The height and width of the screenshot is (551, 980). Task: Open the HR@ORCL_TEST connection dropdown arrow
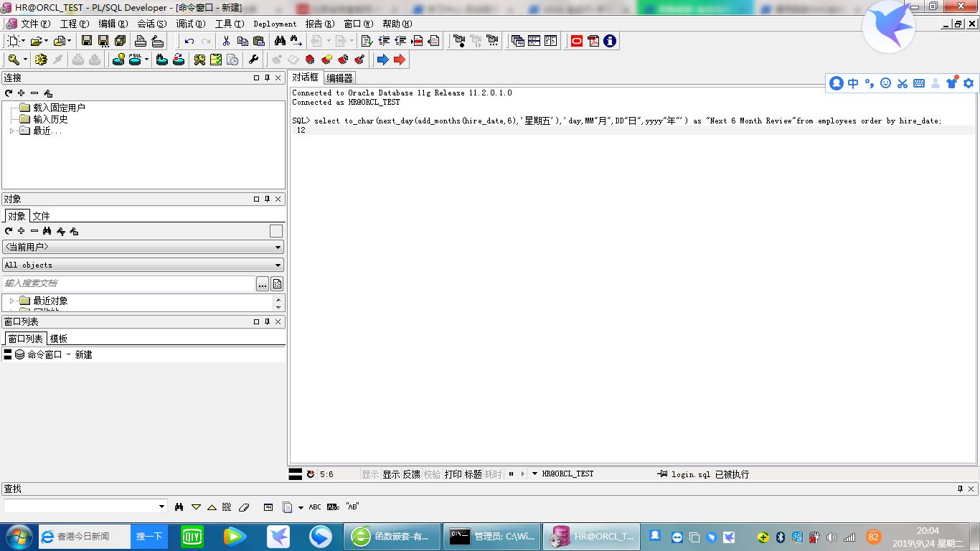click(535, 474)
